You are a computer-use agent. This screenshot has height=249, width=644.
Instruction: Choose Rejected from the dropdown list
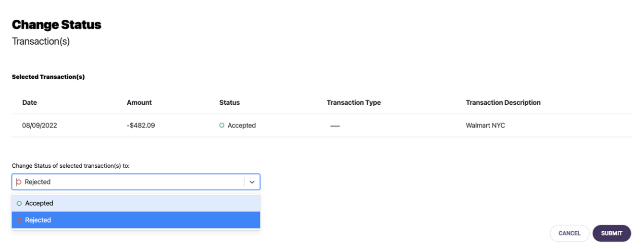point(136,220)
